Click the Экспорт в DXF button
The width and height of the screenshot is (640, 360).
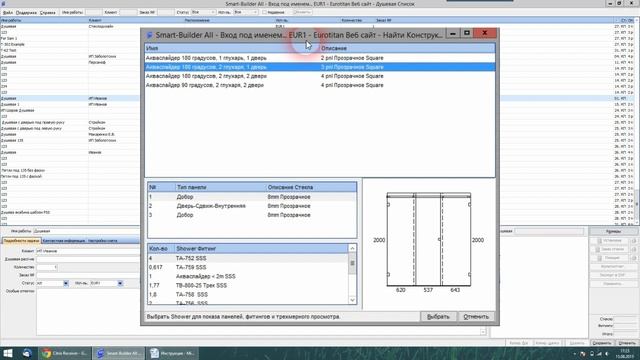point(613,275)
